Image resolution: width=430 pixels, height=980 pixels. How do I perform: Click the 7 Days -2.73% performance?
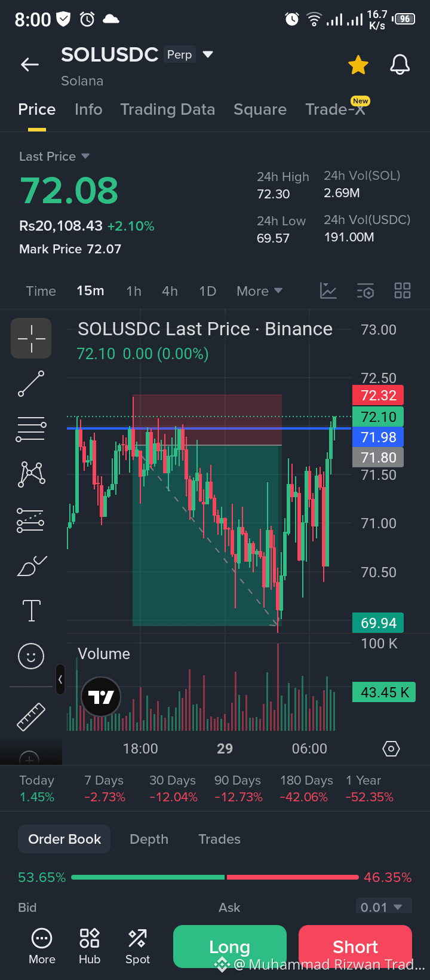click(x=105, y=789)
